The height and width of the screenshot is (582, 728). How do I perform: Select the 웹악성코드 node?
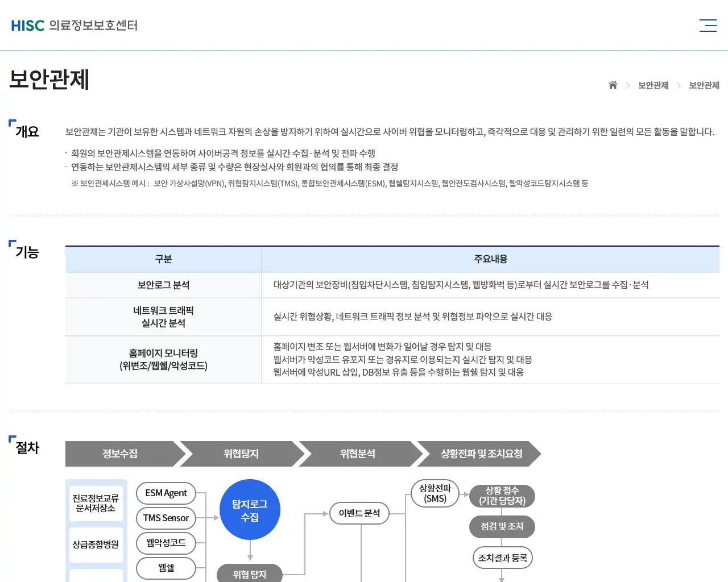[x=166, y=543]
